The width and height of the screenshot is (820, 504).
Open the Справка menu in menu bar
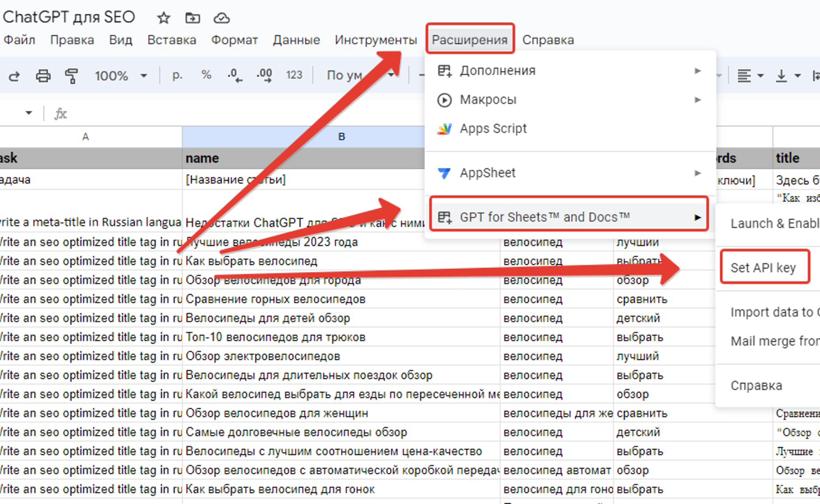click(548, 40)
